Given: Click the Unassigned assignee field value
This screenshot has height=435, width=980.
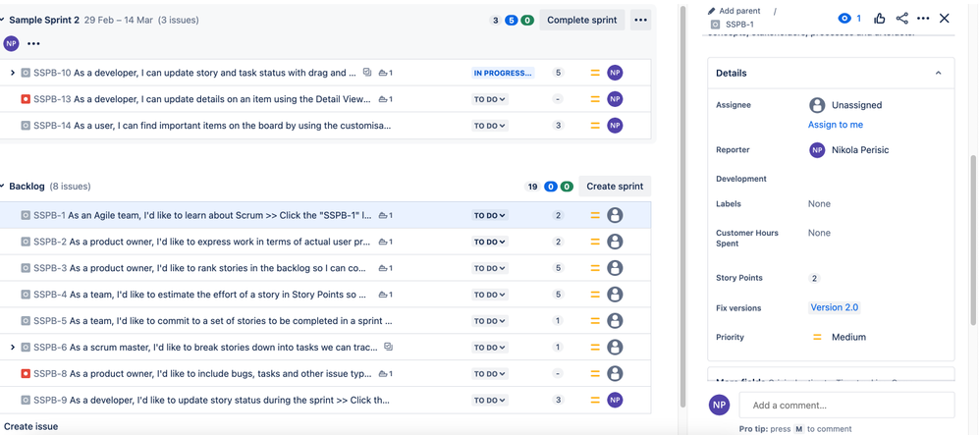Looking at the screenshot, I should [x=845, y=105].
